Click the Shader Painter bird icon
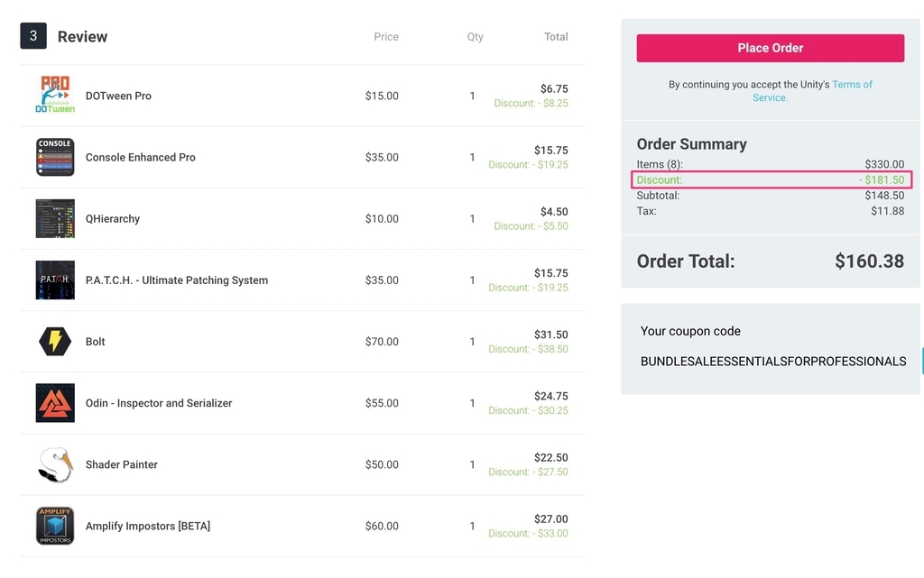924x578 pixels. pos(55,464)
